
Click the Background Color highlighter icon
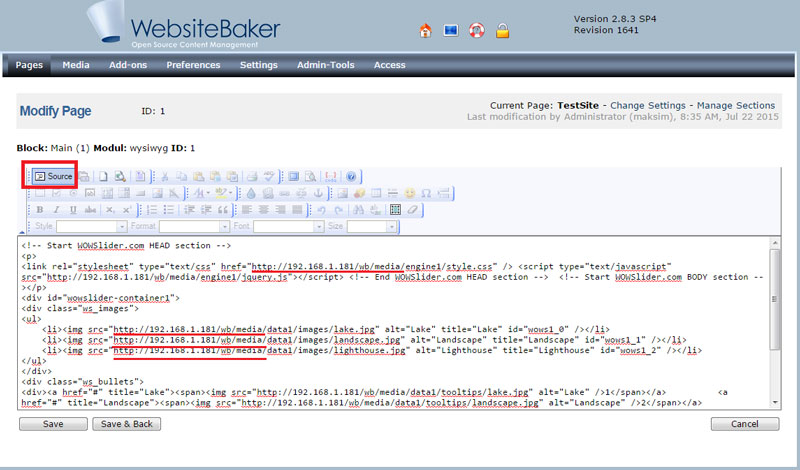[x=222, y=193]
